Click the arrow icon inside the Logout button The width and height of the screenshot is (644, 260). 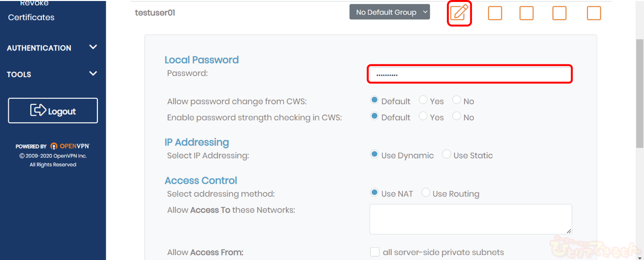pos(38,110)
